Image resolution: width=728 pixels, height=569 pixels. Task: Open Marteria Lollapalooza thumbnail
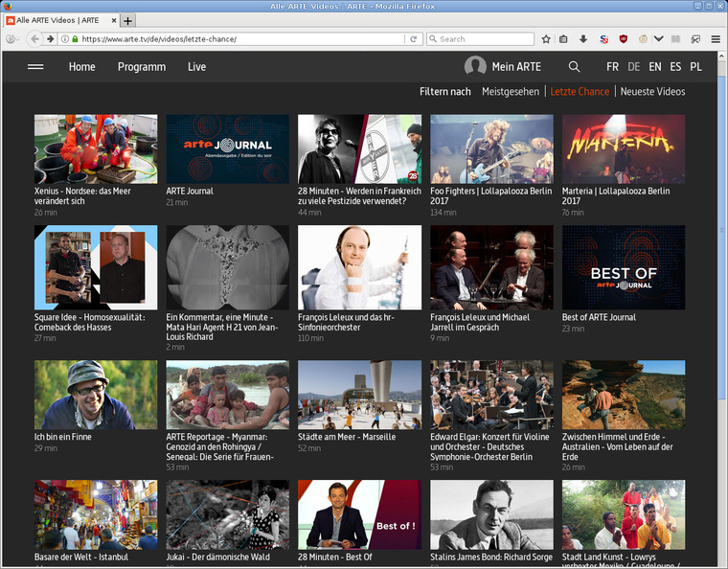pyautogui.click(x=624, y=149)
